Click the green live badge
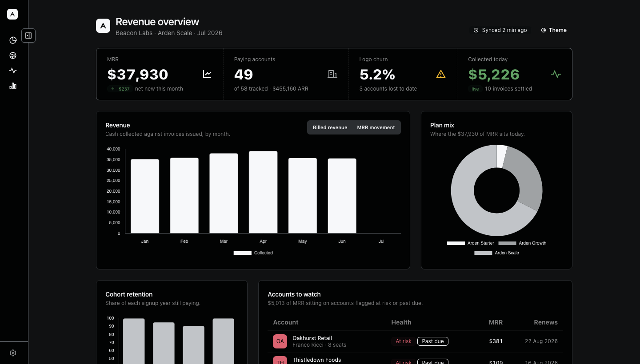This screenshot has height=364, width=640. click(475, 89)
